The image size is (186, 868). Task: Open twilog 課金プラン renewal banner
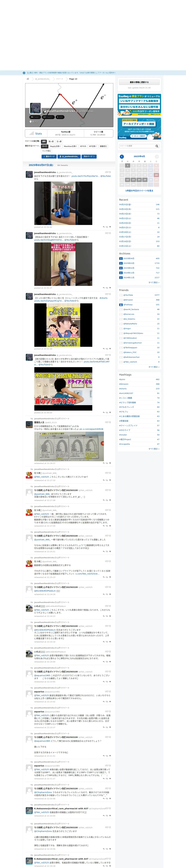[139, 105]
